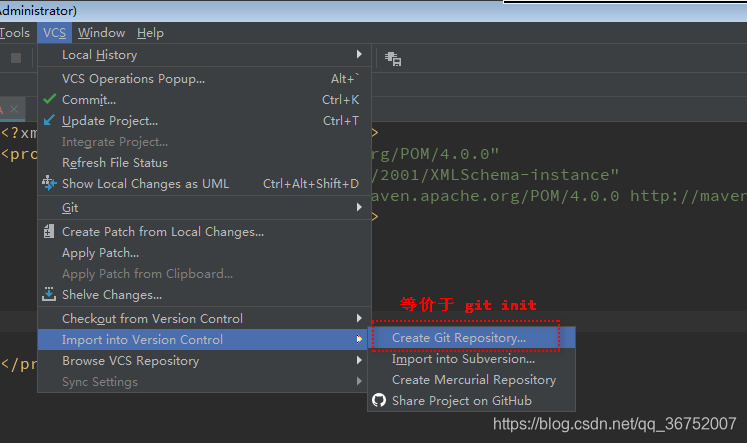Select Show Local Changes as UML

click(204, 183)
